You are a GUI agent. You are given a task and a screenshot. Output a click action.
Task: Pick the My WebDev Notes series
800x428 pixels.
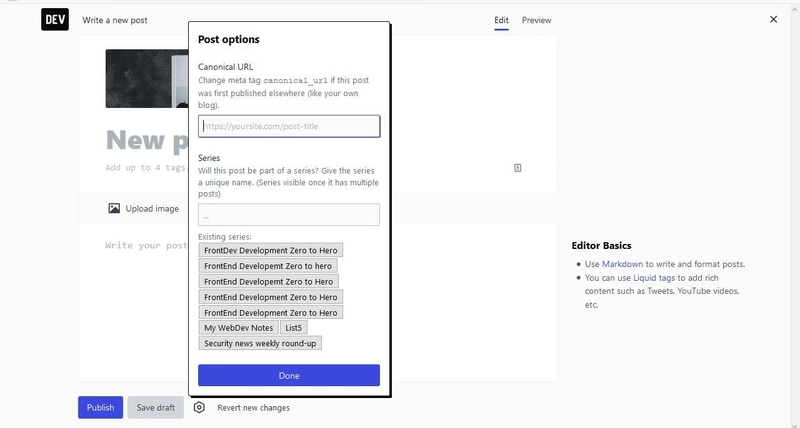click(238, 328)
